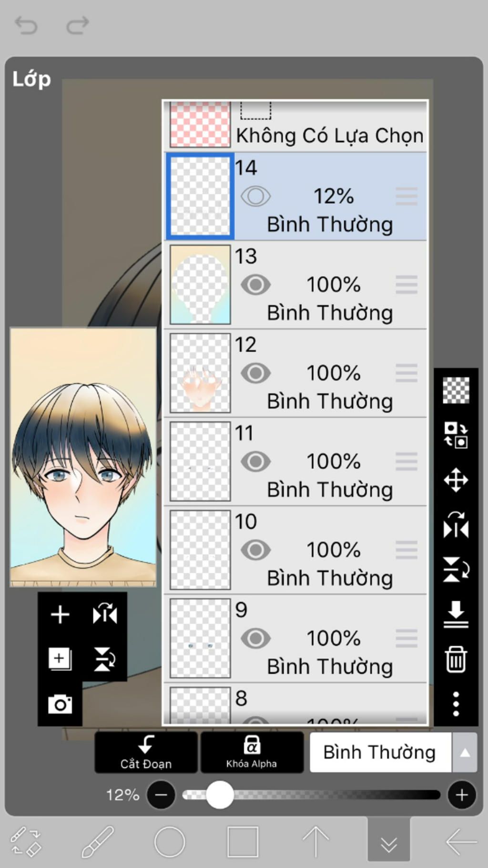Increase opacity with plus stepper
Viewport: 488px width, 868px height.
click(461, 795)
